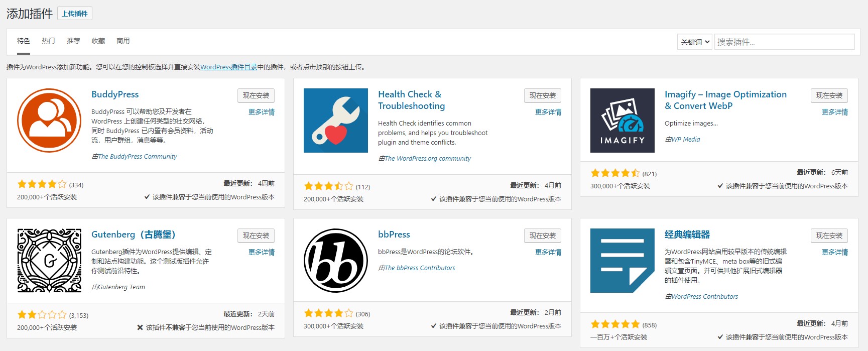The image size is (868, 351).
Task: Click the bbPress title link
Action: (x=394, y=235)
